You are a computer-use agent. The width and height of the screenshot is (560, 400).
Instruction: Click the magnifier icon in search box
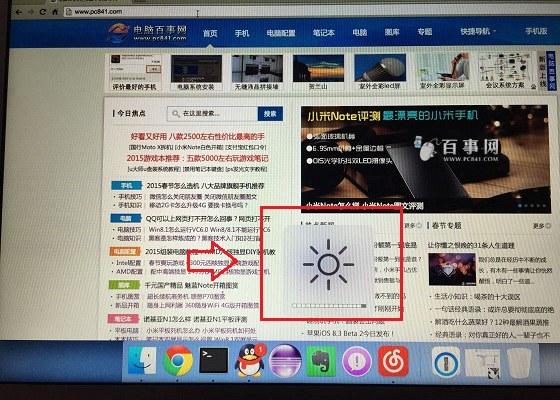click(175, 114)
